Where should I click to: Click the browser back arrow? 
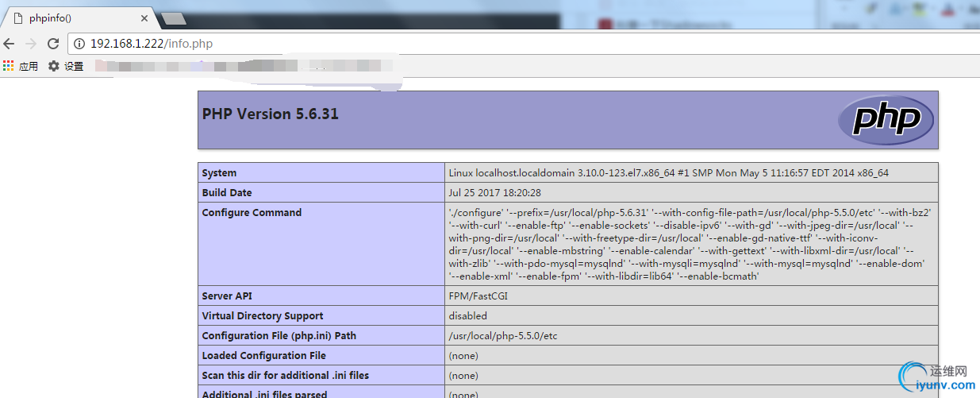point(9,44)
